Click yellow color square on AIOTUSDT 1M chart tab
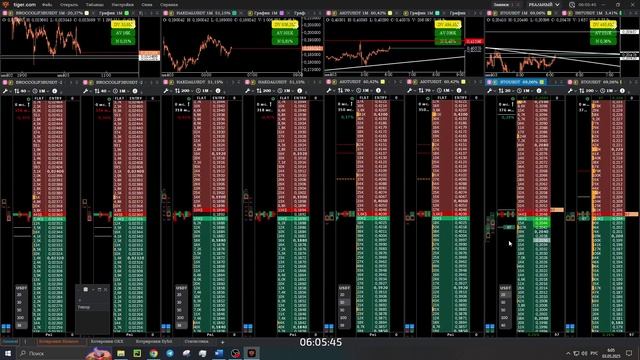This screenshot has width=640, height=360. 390,13
